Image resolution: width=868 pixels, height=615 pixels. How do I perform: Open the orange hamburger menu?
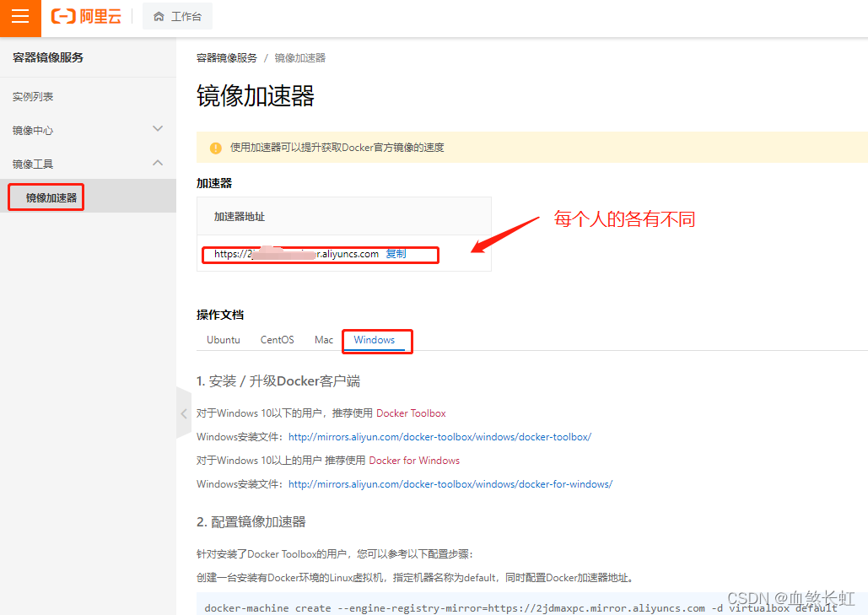[20, 17]
